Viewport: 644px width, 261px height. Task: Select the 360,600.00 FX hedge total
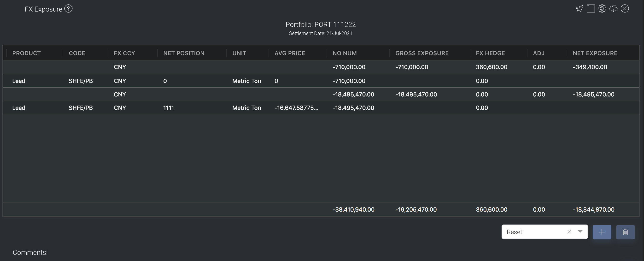tap(492, 209)
